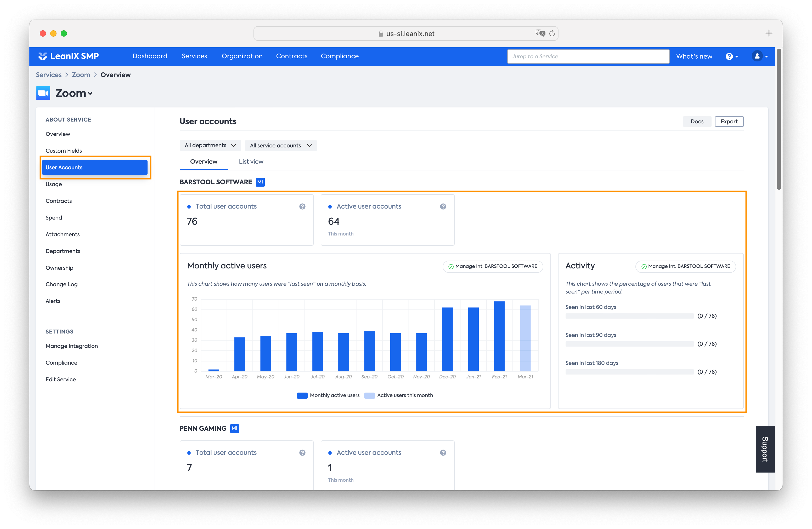Open Departments in sidebar
The width and height of the screenshot is (812, 529).
(x=63, y=251)
